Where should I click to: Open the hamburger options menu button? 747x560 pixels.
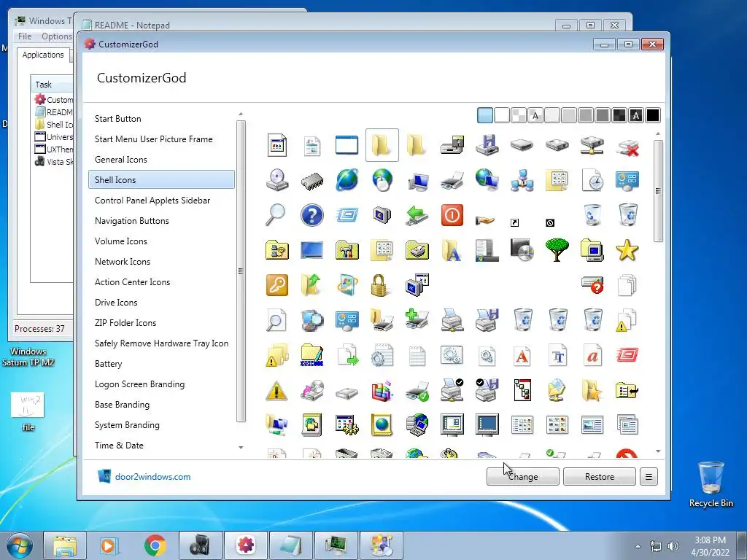[649, 477]
